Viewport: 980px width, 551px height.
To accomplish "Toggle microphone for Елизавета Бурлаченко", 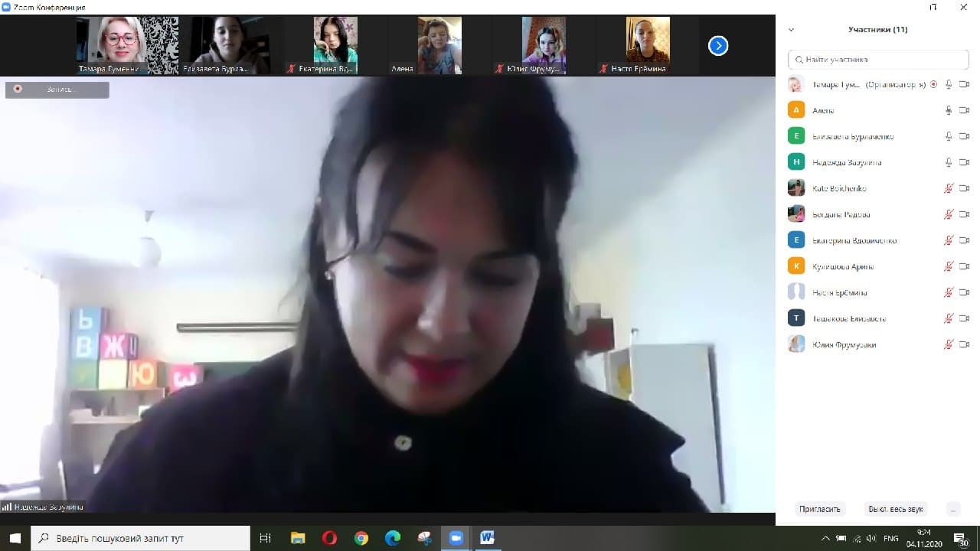I will click(949, 136).
